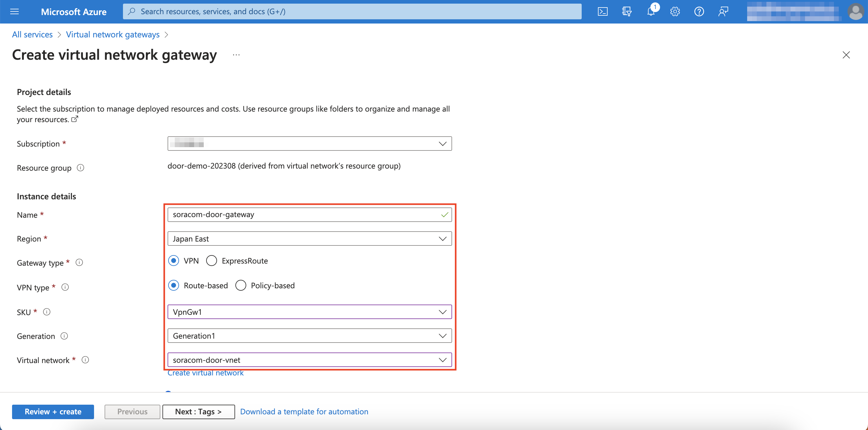Open the Region dropdown
The height and width of the screenshot is (430, 868).
tap(442, 239)
